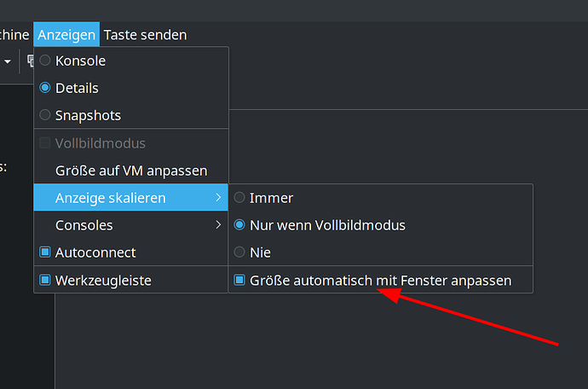
Task: Open the partially visible Maschine menu
Action: click(x=14, y=35)
